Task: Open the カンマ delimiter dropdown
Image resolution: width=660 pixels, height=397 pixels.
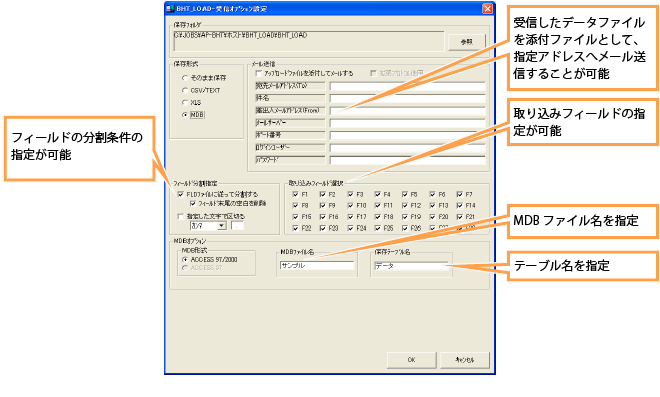Action: click(208, 226)
